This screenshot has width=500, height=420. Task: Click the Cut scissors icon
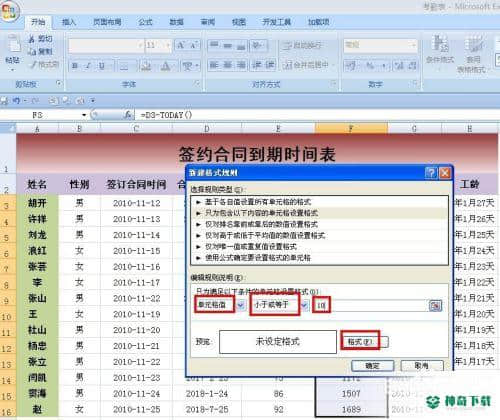[x=32, y=39]
